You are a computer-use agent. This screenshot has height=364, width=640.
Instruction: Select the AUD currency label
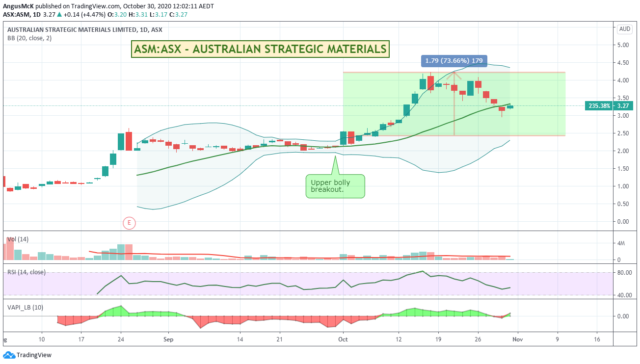pos(625,29)
